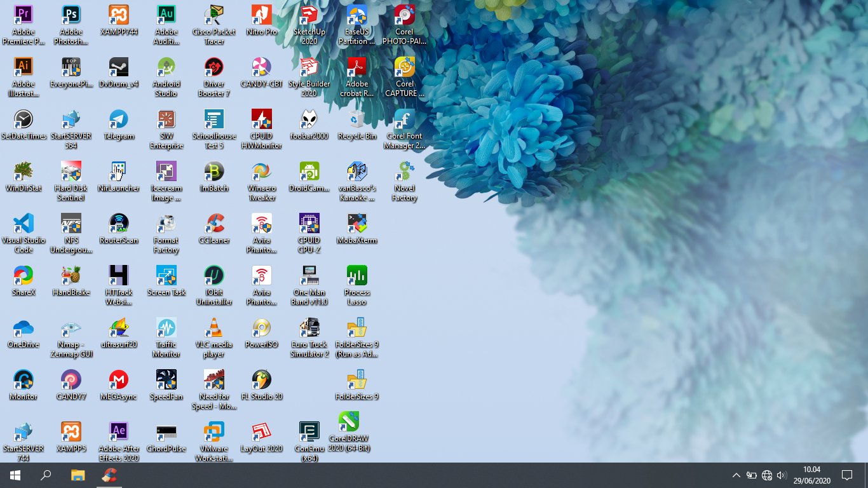Click the Novel Factory icon
Screen dimensions: 868x488
(x=405, y=180)
